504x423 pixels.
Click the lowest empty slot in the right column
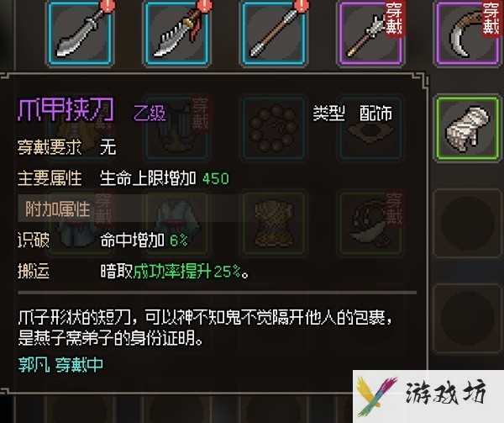tap(468, 319)
